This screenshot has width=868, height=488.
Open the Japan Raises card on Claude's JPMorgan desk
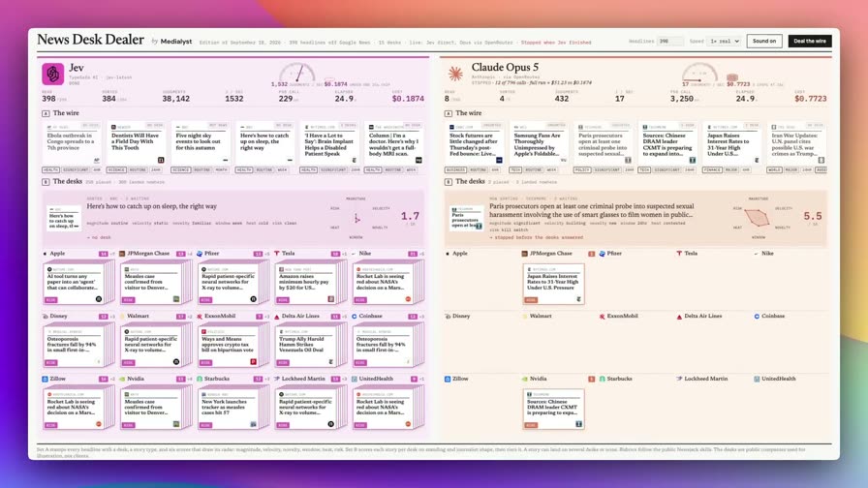pyautogui.click(x=553, y=284)
